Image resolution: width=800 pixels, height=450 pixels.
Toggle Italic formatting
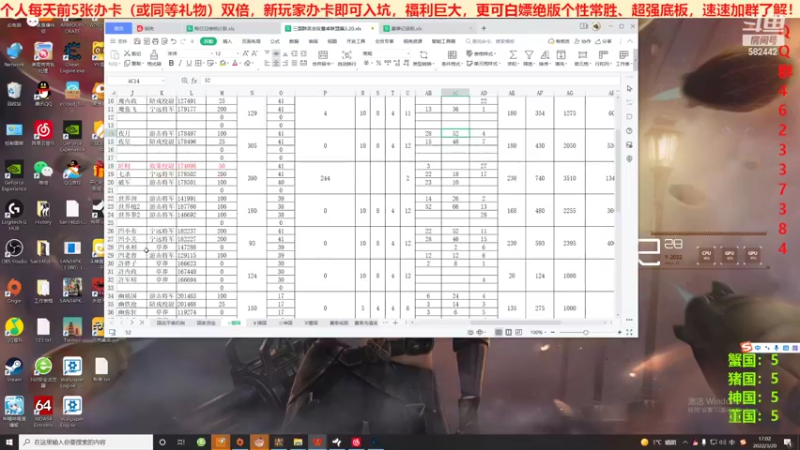(180, 63)
